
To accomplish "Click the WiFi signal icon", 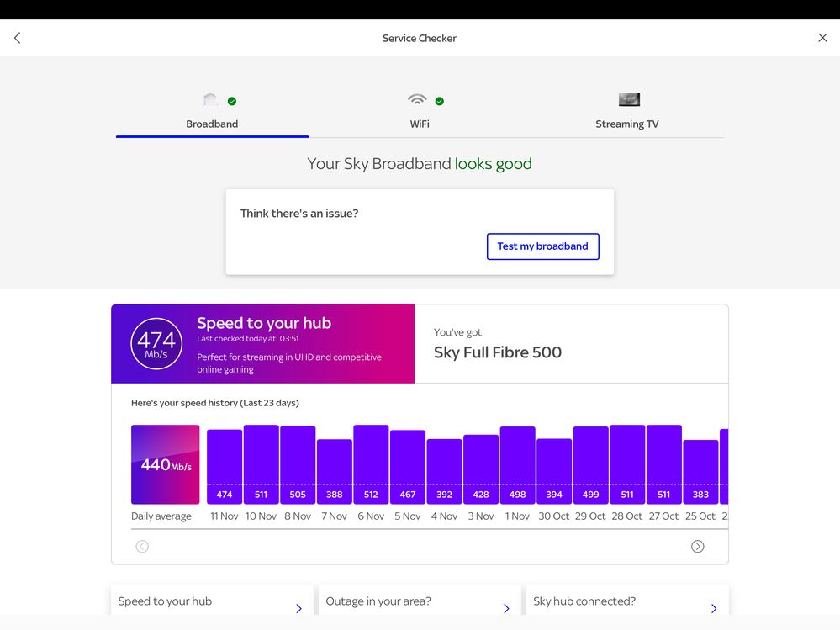I will click(x=417, y=99).
